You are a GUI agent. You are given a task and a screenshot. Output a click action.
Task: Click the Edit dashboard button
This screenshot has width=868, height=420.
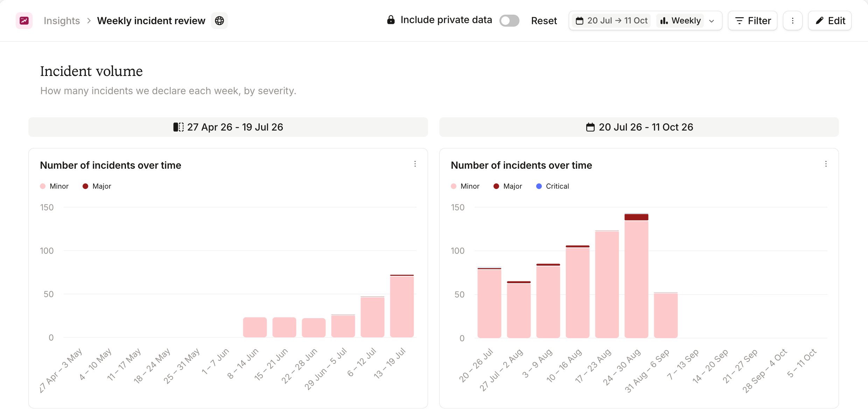point(830,21)
